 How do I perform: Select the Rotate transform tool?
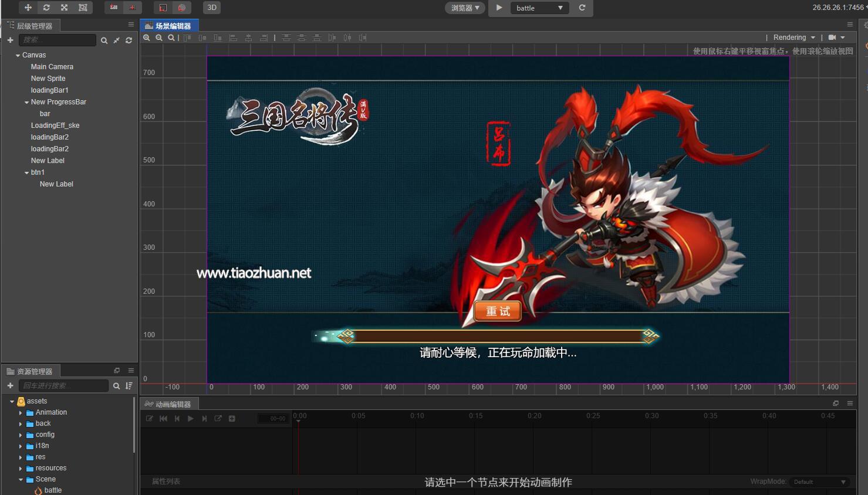click(46, 8)
